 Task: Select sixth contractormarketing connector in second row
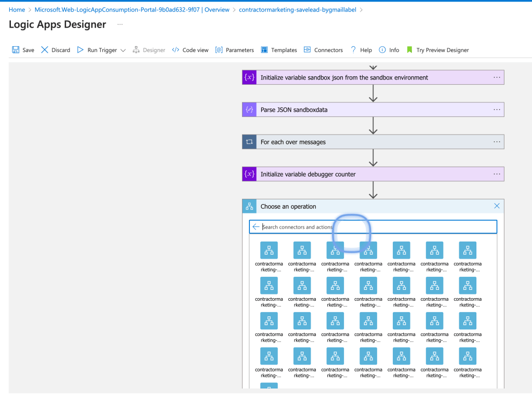pyautogui.click(x=435, y=292)
